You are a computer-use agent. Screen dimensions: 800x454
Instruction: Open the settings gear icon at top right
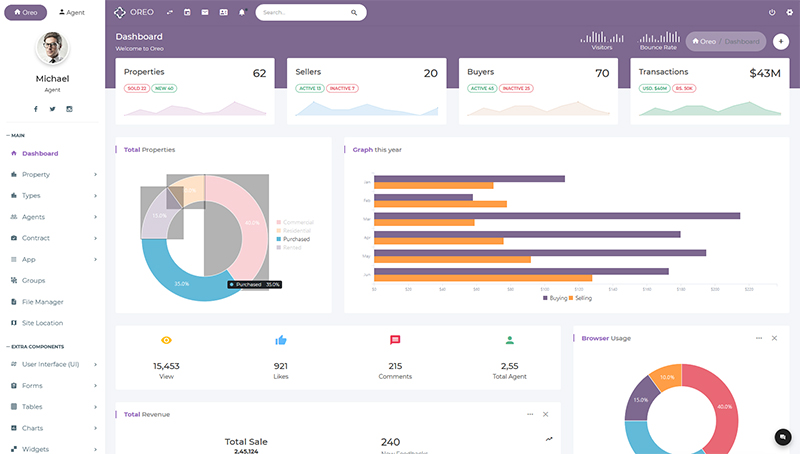(x=789, y=12)
